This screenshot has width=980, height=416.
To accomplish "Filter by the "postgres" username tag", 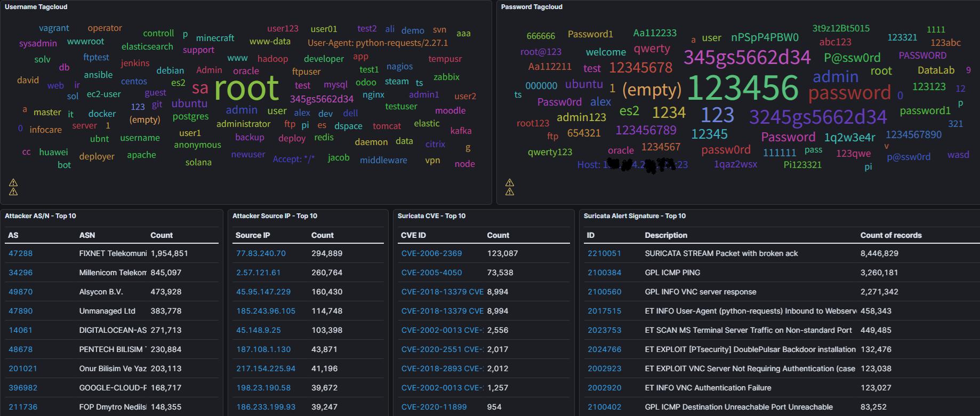I will [190, 116].
